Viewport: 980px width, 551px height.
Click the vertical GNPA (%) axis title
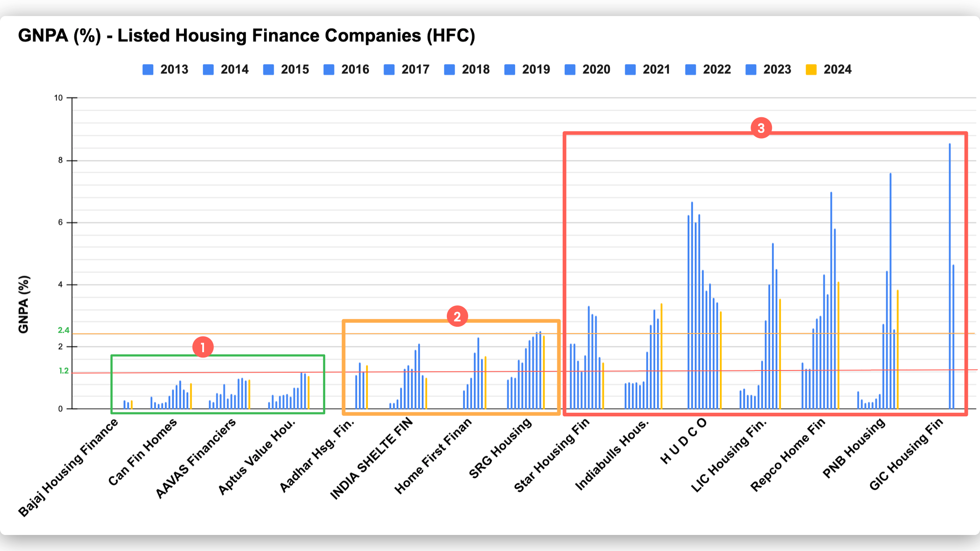(24, 304)
